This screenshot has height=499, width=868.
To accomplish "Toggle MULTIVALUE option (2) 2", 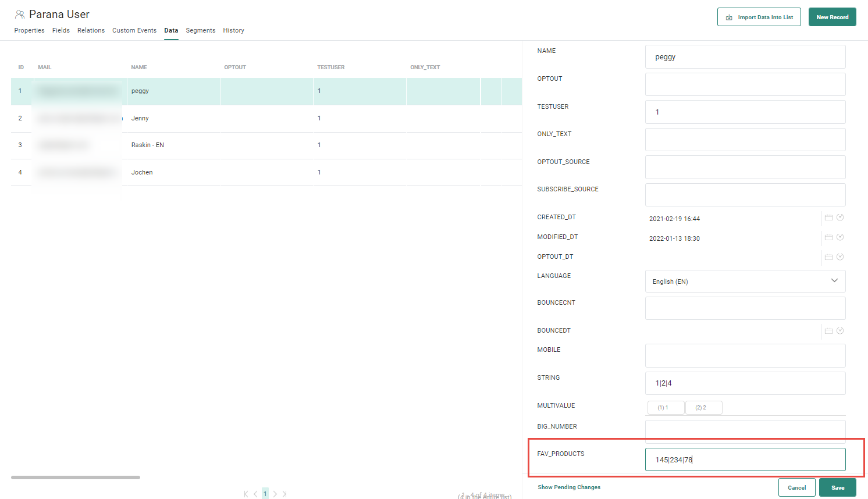I will [x=703, y=408].
